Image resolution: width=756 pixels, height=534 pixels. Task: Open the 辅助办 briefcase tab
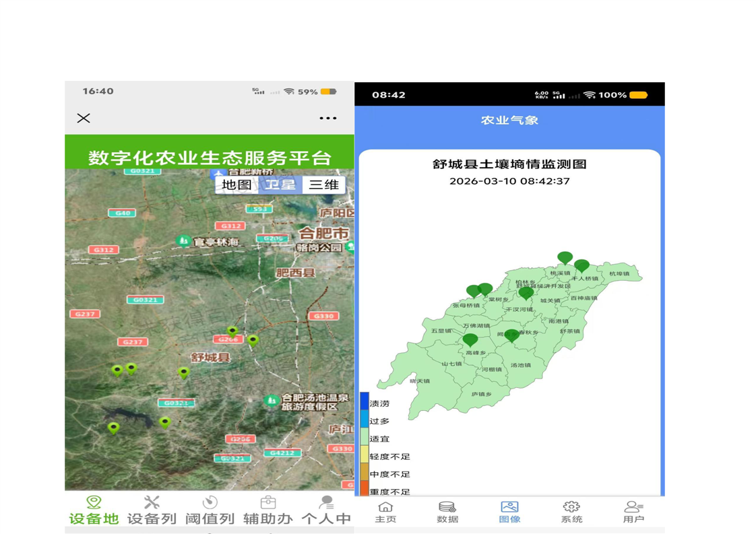(267, 510)
